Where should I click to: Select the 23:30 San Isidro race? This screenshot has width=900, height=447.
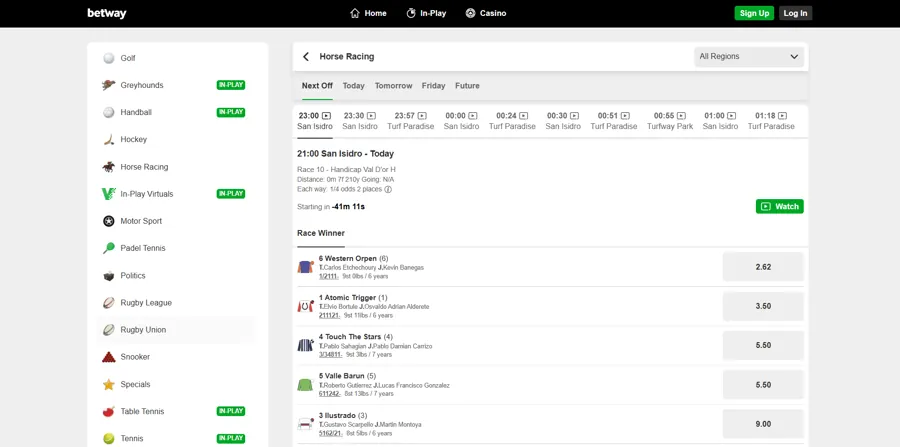(x=360, y=121)
